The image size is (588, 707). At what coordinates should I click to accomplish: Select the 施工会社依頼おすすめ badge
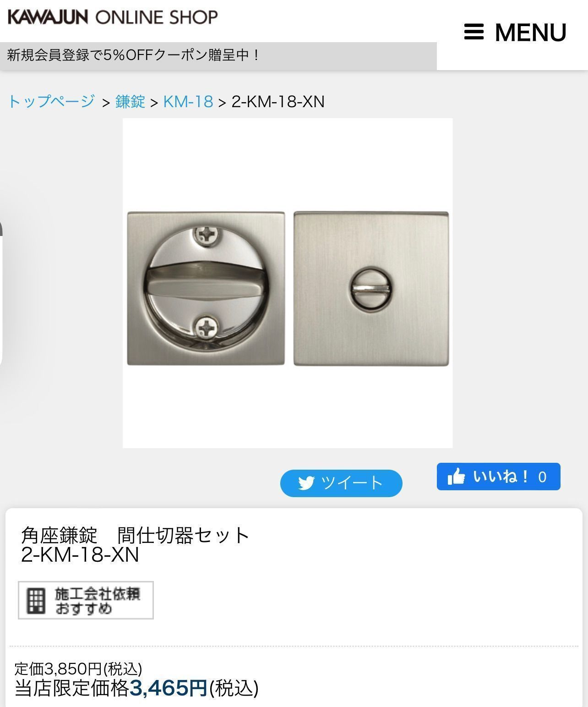coord(86,600)
